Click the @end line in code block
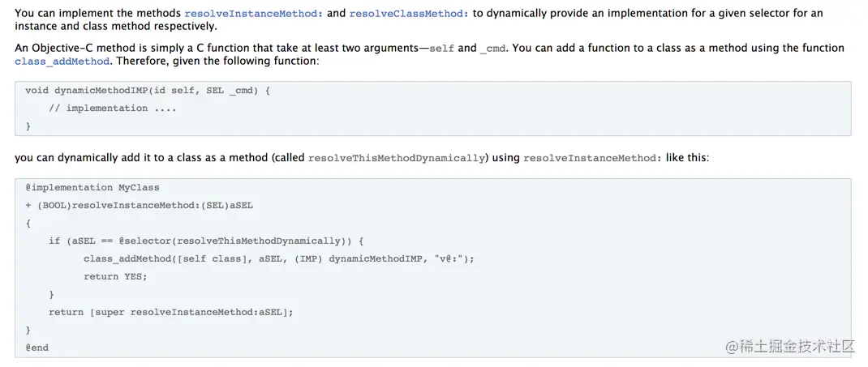 [x=37, y=348]
